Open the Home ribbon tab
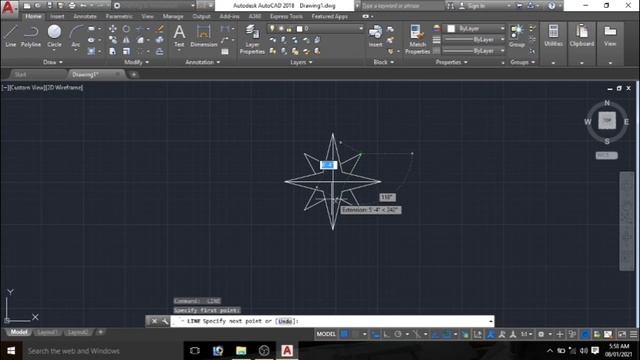640x360 pixels. (33, 16)
